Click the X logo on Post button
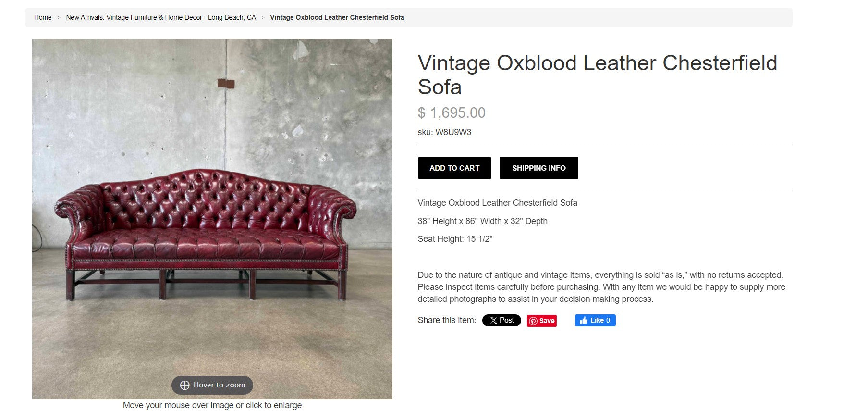 click(x=493, y=321)
